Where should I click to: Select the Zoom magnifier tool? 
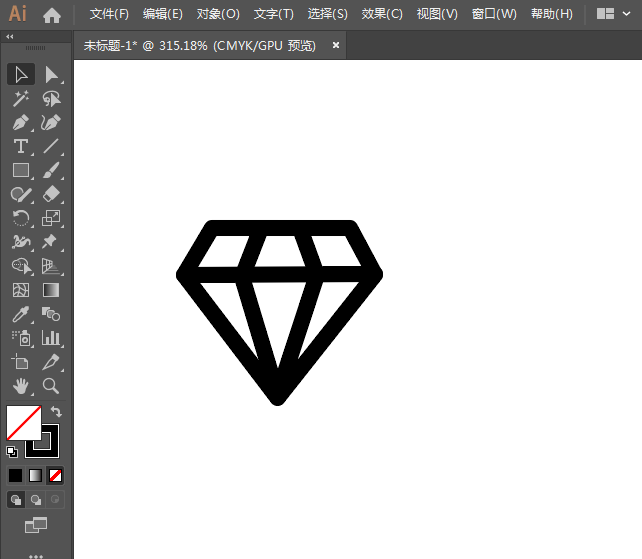click(x=51, y=386)
